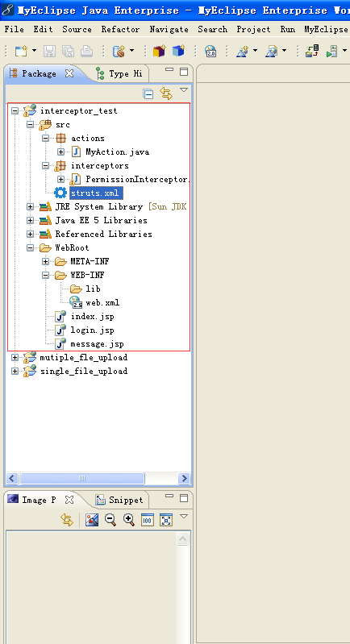This screenshot has height=644, width=350.
Task: Open dropdown arrow beside the basketball icon
Action: click(x=131, y=51)
